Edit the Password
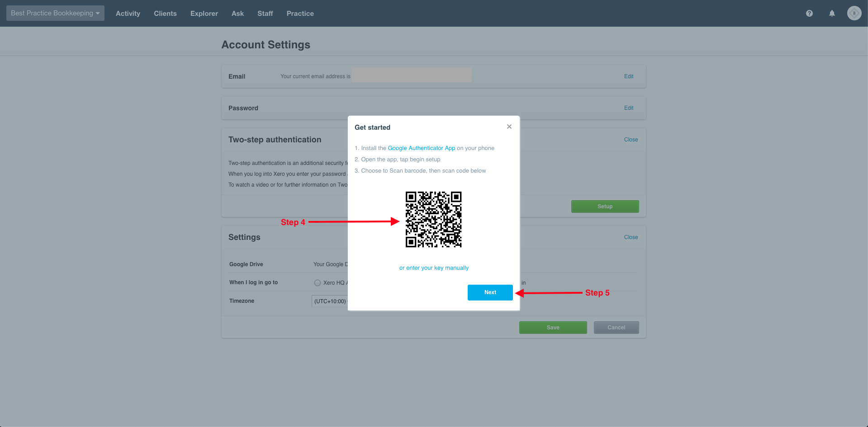Image resolution: width=868 pixels, height=427 pixels. click(629, 108)
